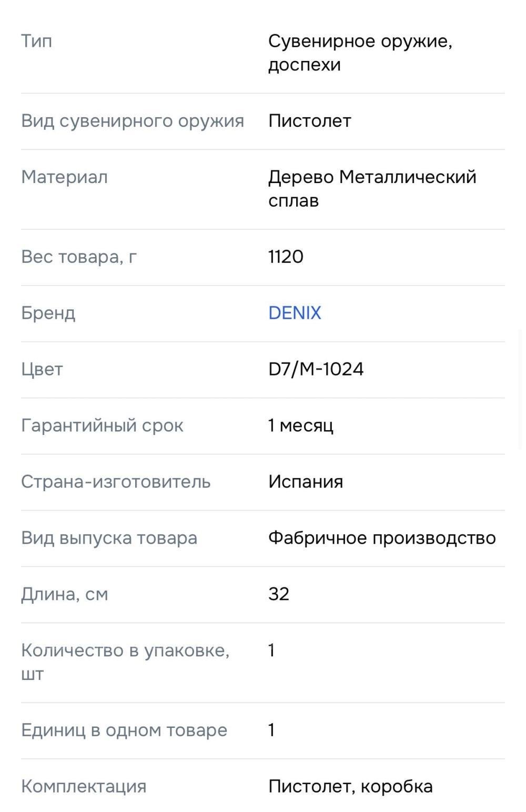The height and width of the screenshot is (812, 526).
Task: Click the weight value 1120
Action: (286, 257)
